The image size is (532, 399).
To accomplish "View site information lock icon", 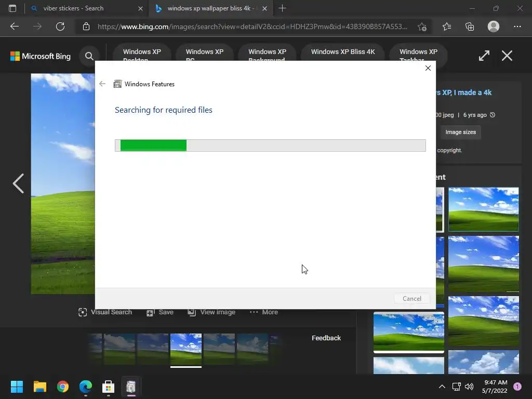I will click(x=86, y=26).
